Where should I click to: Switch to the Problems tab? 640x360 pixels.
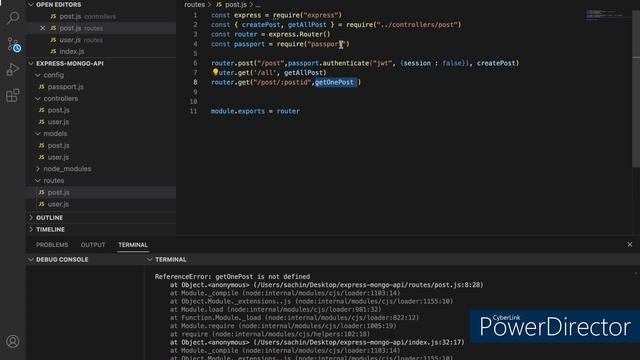[52, 244]
